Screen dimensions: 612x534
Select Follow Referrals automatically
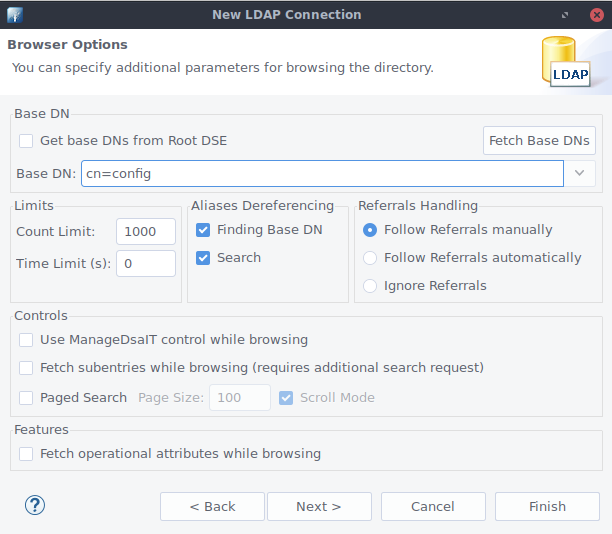tap(370, 258)
